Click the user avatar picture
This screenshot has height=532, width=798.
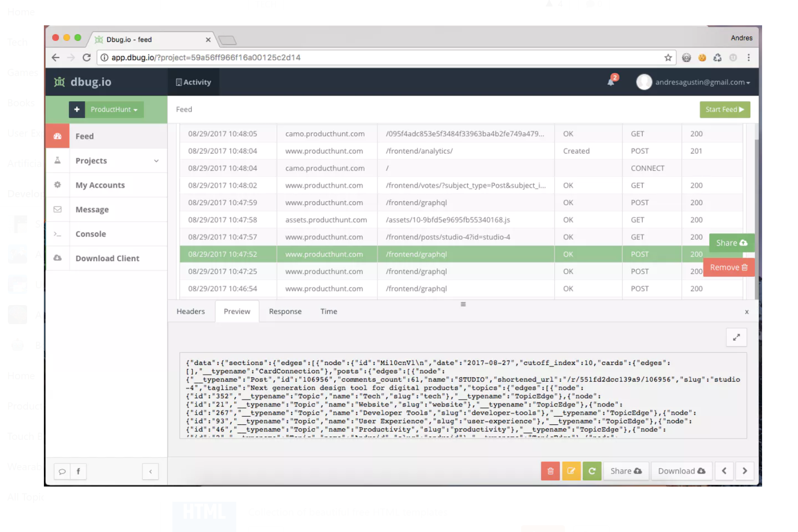coord(644,82)
